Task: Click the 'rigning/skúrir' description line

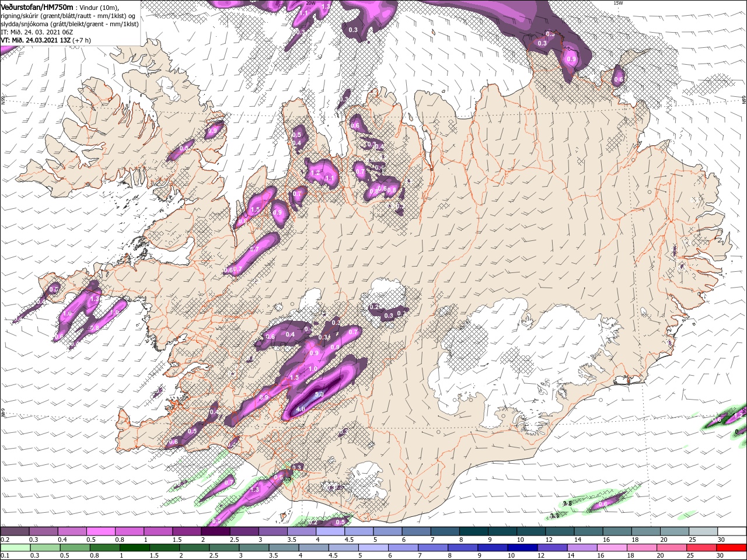Action: pyautogui.click(x=68, y=16)
